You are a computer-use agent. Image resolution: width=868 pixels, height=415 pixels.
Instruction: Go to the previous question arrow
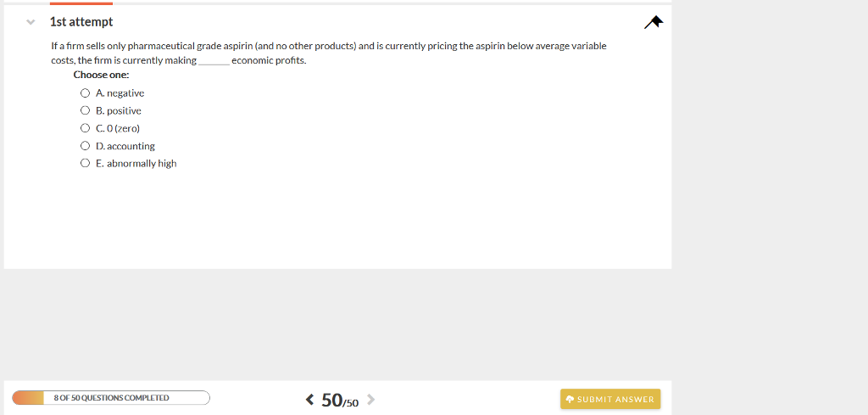(309, 400)
